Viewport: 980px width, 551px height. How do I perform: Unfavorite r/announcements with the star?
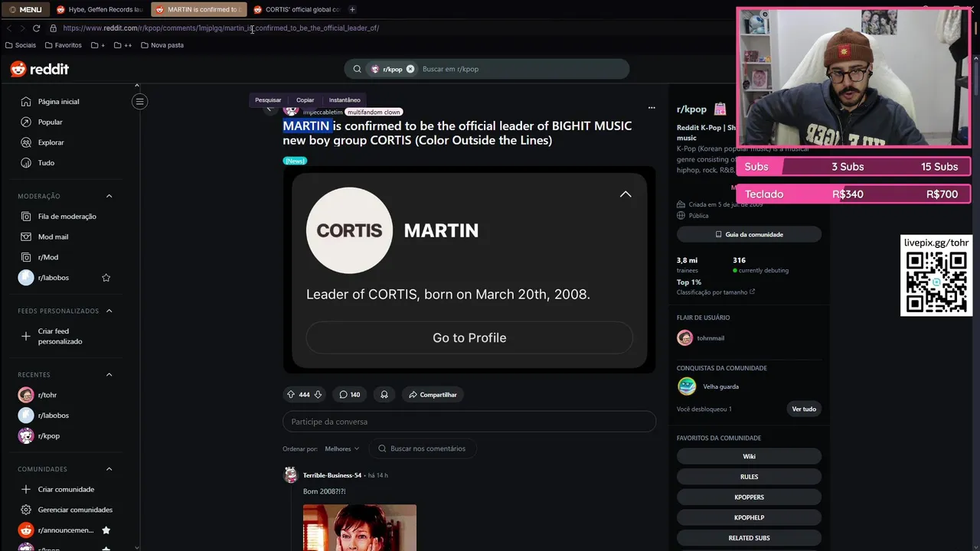106,530
